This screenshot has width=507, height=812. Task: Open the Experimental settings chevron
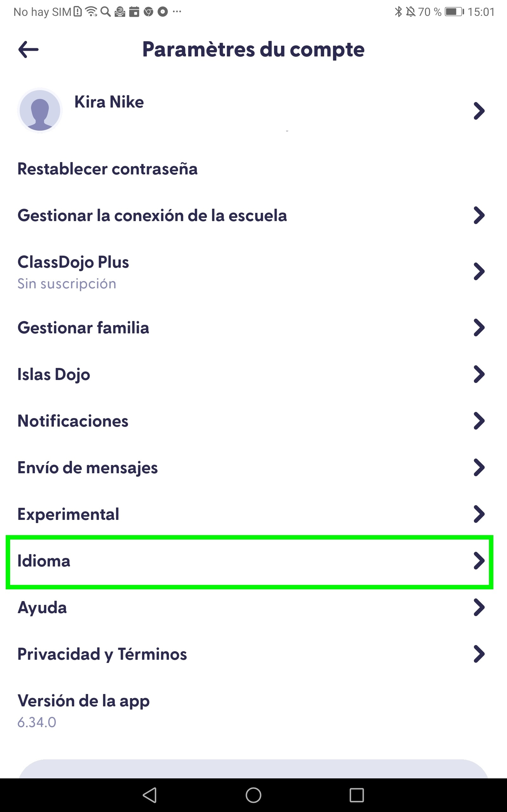(479, 514)
